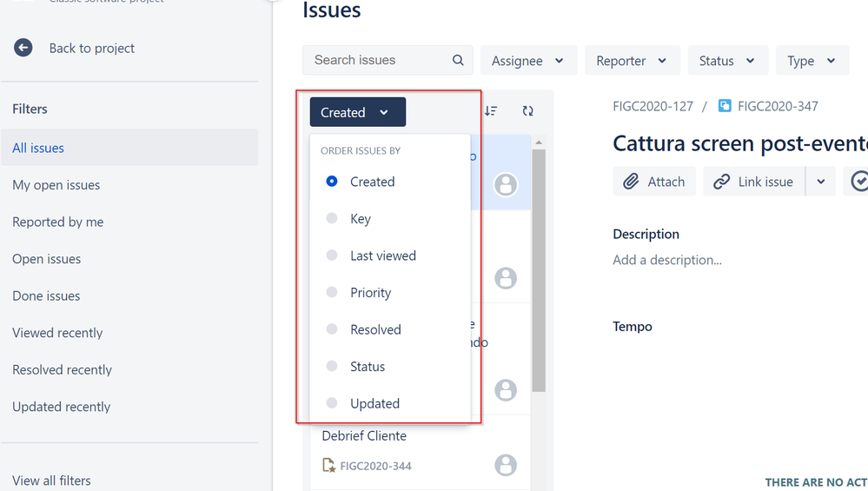868x491 pixels.
Task: Click the refresh issues icon
Action: (x=527, y=111)
